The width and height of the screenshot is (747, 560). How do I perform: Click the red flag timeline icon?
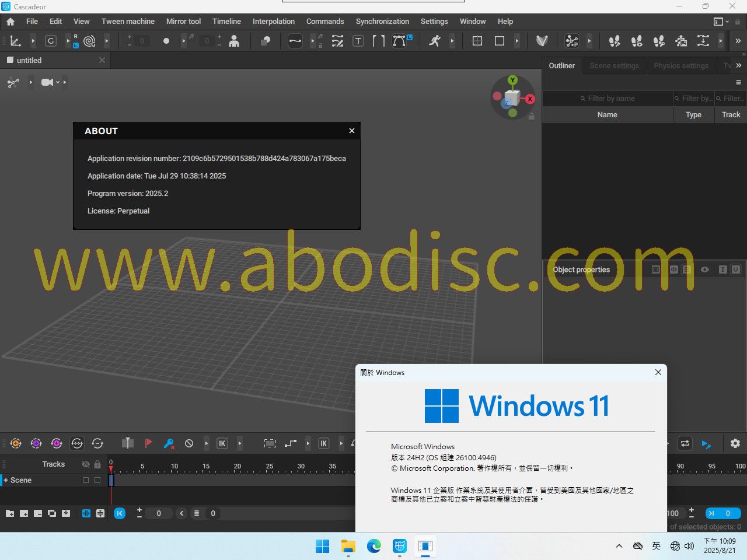[x=148, y=443]
